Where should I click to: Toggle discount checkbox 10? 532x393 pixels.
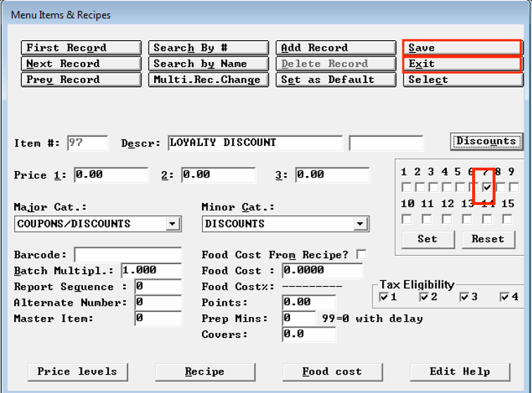coord(407,220)
